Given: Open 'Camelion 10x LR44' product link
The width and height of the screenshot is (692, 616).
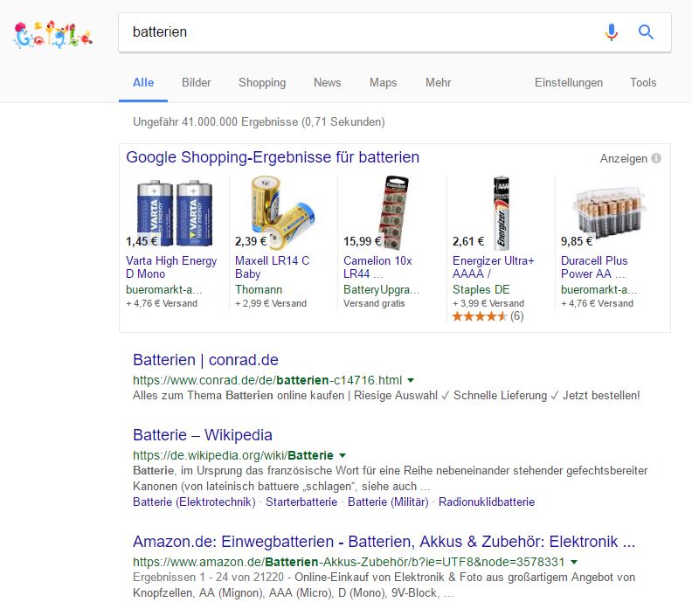Looking at the screenshot, I should point(377,267).
